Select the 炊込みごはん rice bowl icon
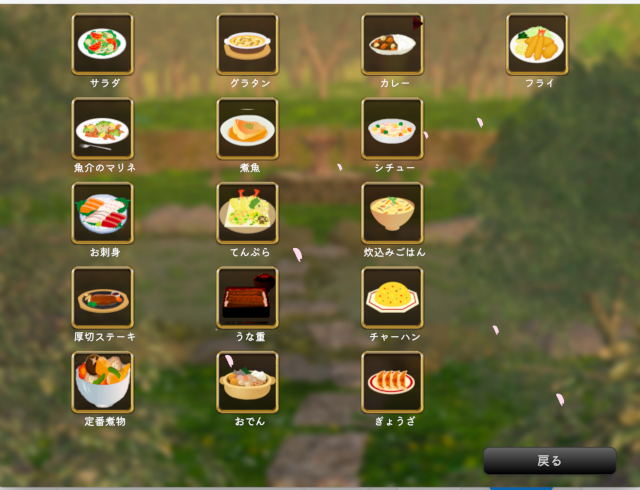640x490 pixels. [x=392, y=213]
